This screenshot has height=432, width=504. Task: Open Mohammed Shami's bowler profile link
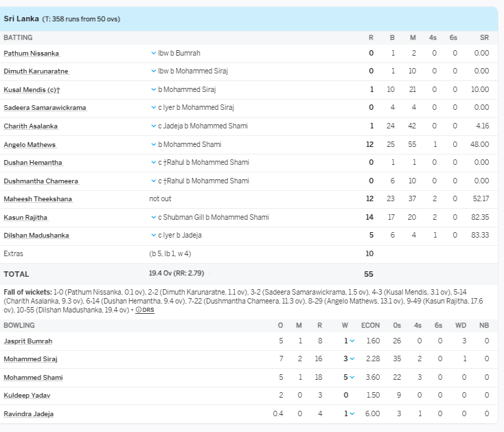coord(33,378)
